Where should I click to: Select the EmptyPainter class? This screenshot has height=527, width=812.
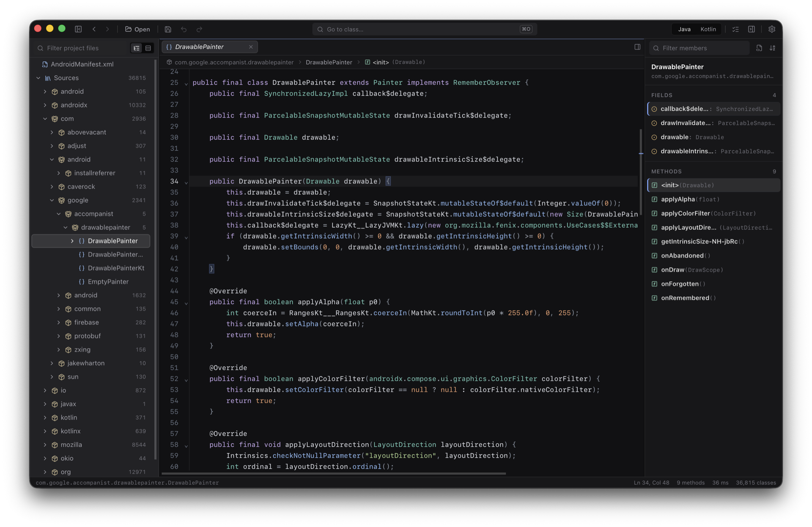(108, 281)
